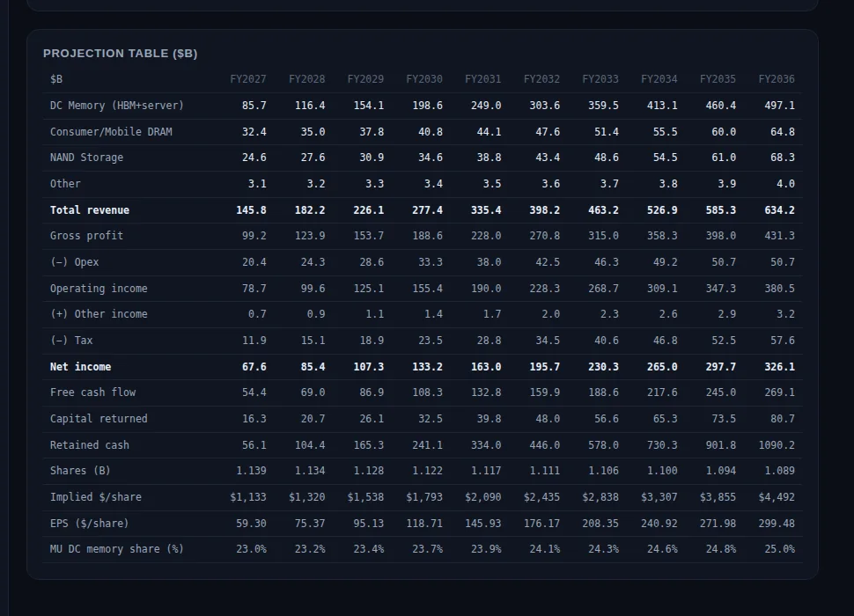Screen dimensions: 854x616
Task: Click the Consumer/Mobile DRAM row label
Action: 111,132
